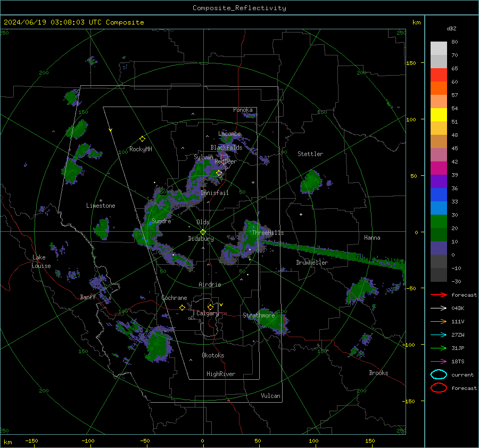Click the blue swatch between 36 and 33

tap(439, 195)
